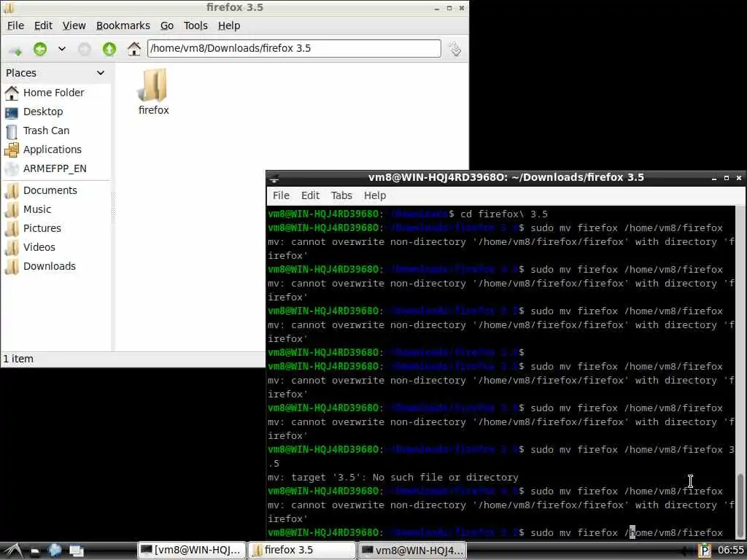Minimize the firefox 3.5 file manager window
This screenshot has height=560, width=747.
pyautogui.click(x=436, y=9)
